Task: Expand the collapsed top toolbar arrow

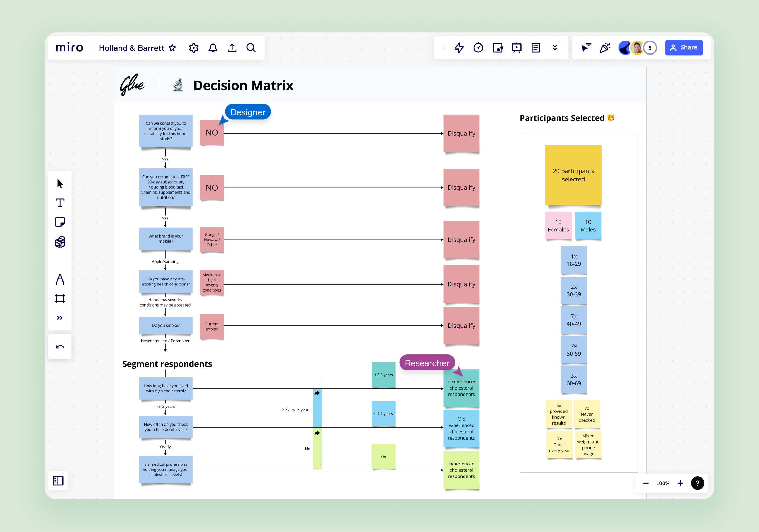Action: pos(444,48)
